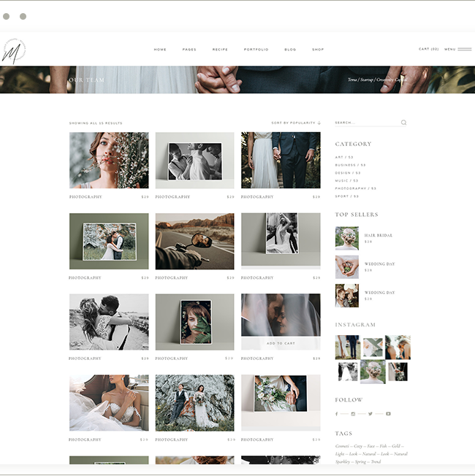Click the search magnifier icon in sidebar
475x476 pixels.
click(403, 123)
